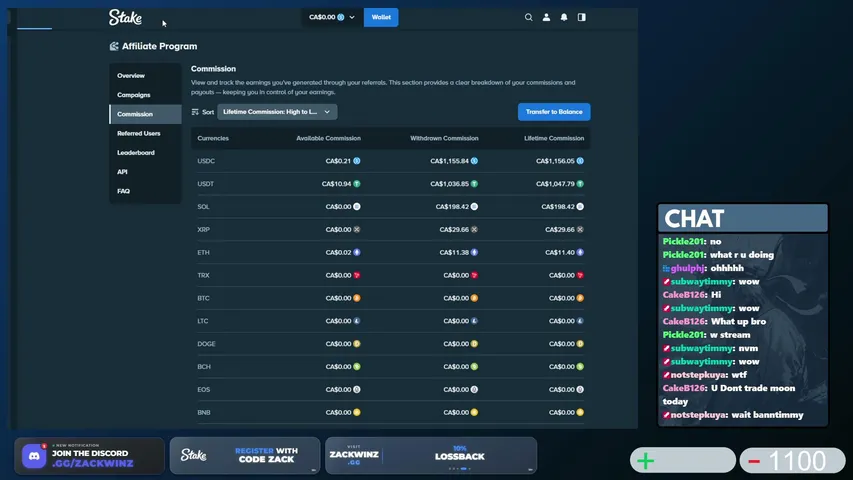Click the Discord logo in the overlay banner
Screen dimensions: 853x480
(34, 456)
